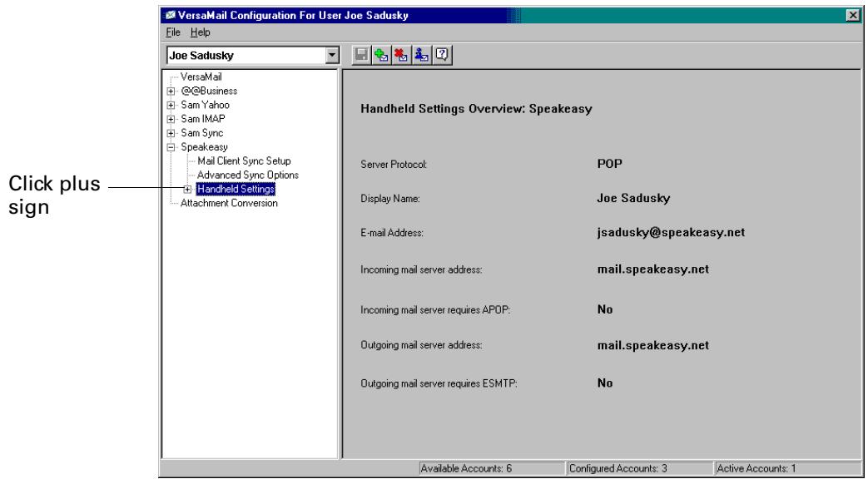Click the ESMTP requirement No value
868x479 pixels.
coord(605,383)
